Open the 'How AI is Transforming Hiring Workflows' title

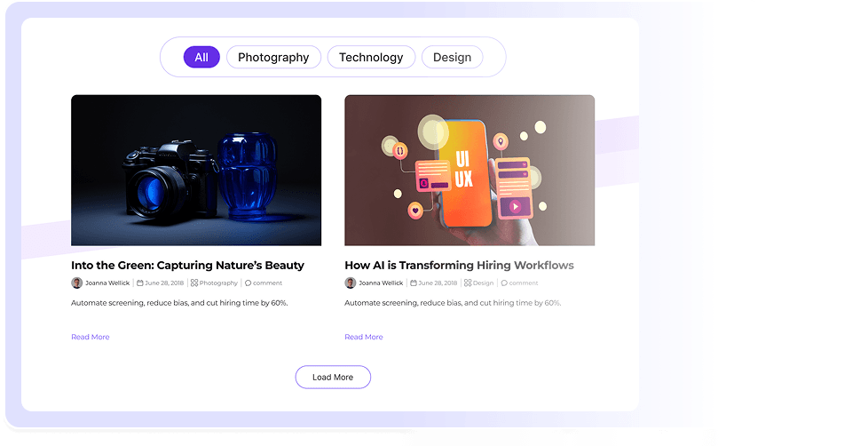[x=459, y=265]
